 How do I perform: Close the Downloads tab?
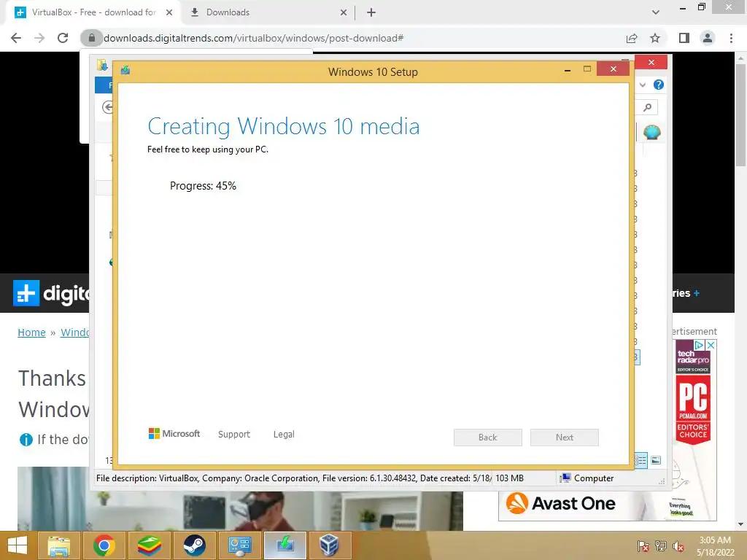(x=344, y=12)
